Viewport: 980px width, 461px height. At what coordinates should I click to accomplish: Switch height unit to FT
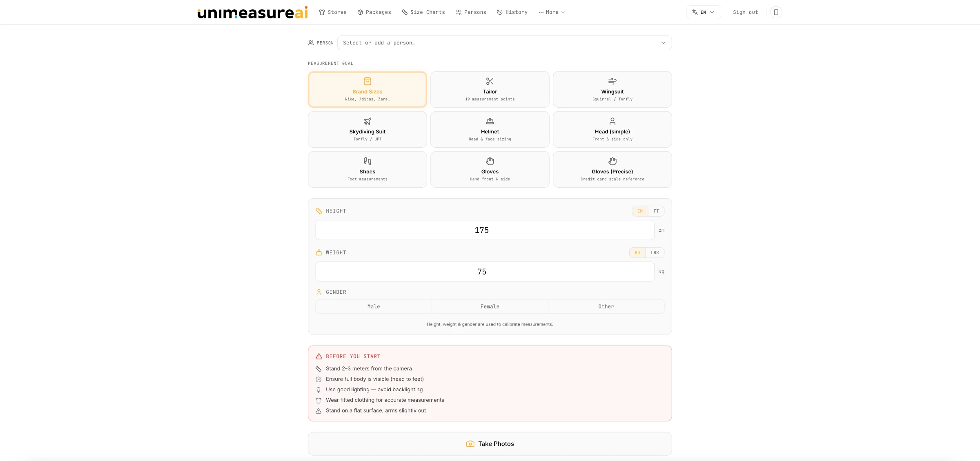(x=656, y=211)
